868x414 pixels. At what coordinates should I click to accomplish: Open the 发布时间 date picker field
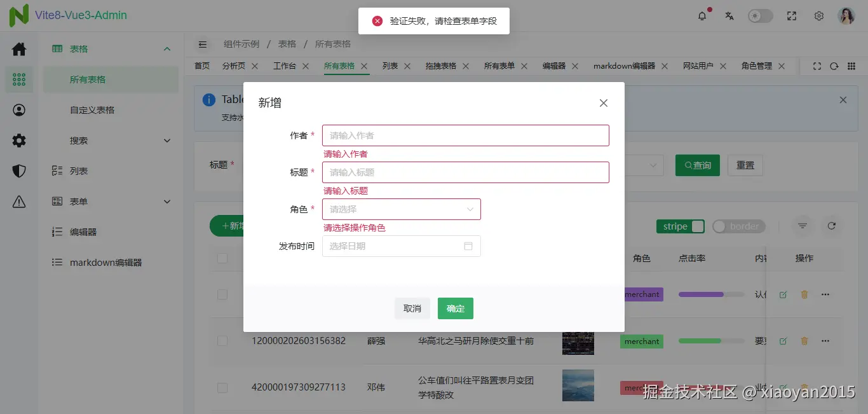(x=402, y=246)
